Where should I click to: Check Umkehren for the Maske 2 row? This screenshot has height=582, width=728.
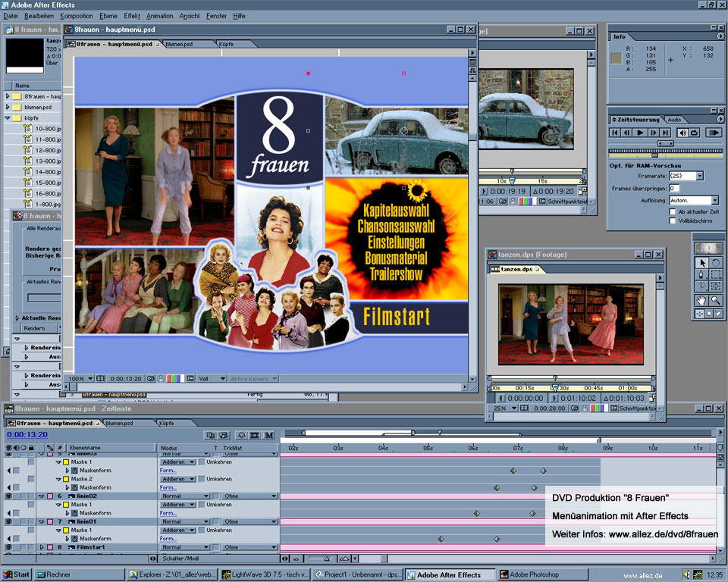(202, 479)
